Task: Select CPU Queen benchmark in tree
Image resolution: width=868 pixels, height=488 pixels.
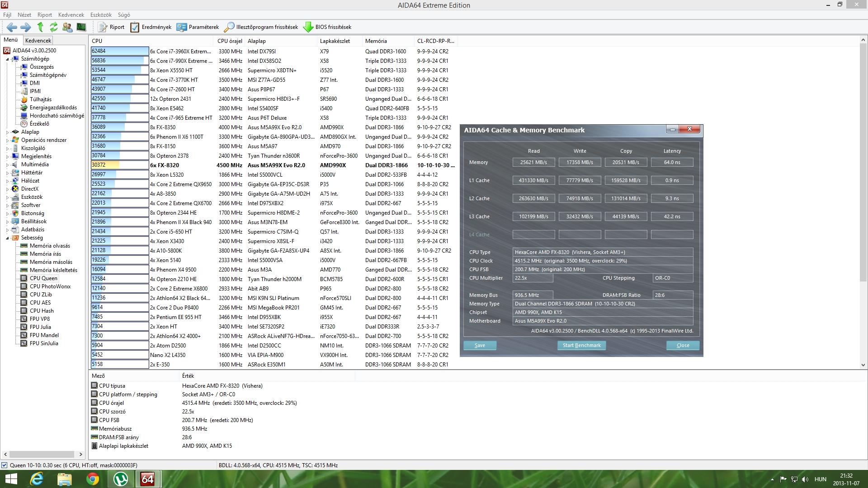Action: [43, 278]
